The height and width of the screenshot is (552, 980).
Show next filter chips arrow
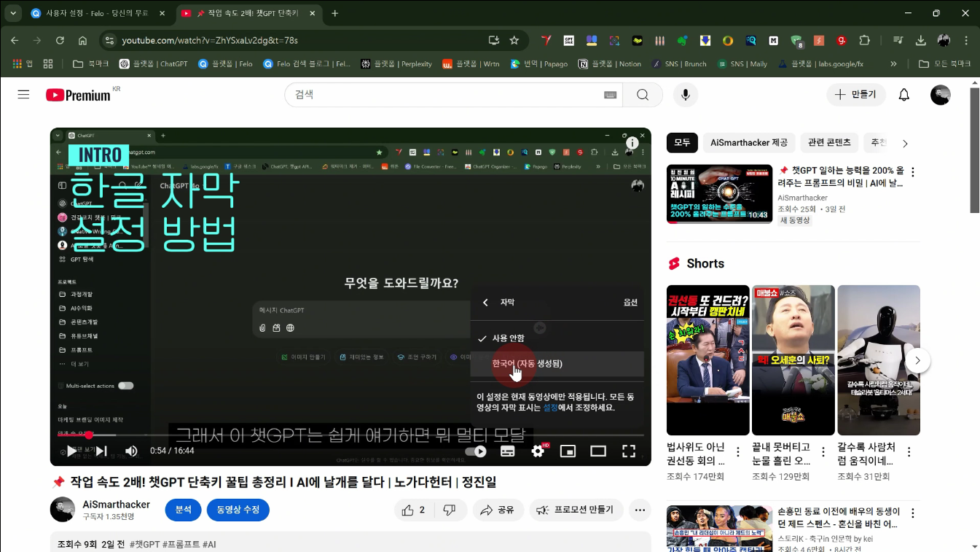point(905,144)
